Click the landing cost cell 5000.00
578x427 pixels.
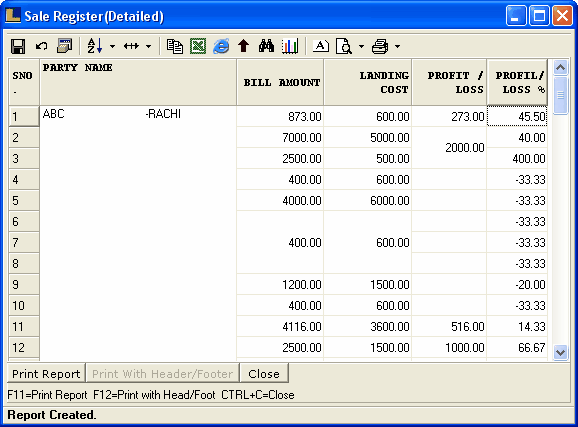(x=368, y=138)
